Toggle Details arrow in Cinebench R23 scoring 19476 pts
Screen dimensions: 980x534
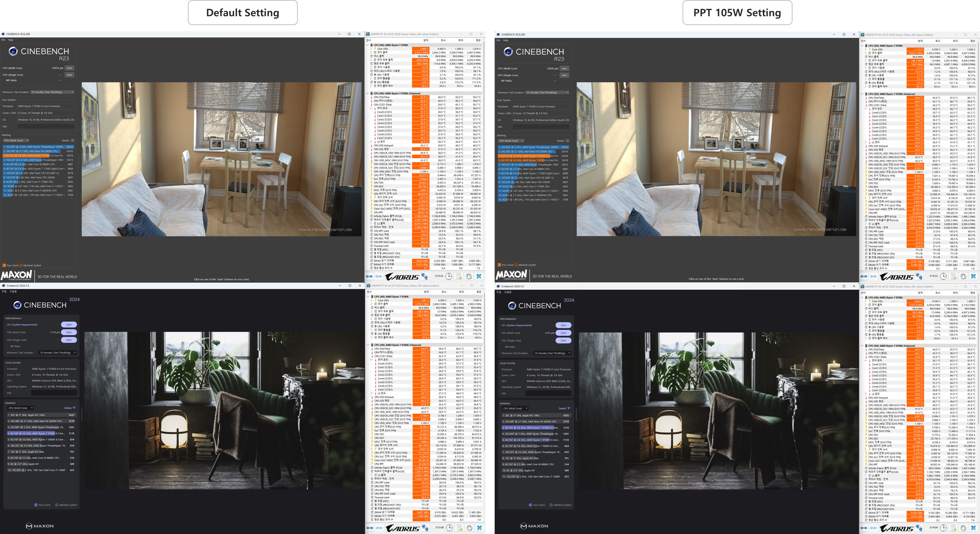coord(72,140)
